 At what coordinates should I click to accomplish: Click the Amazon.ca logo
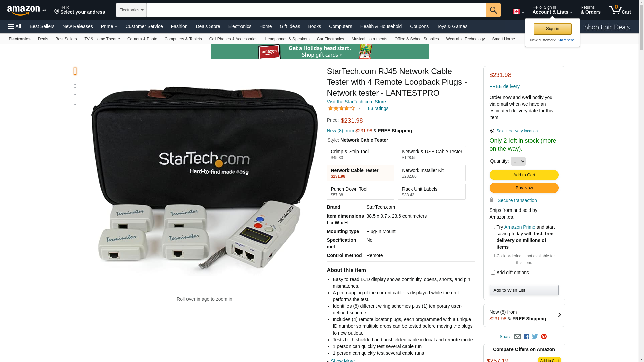click(x=27, y=10)
